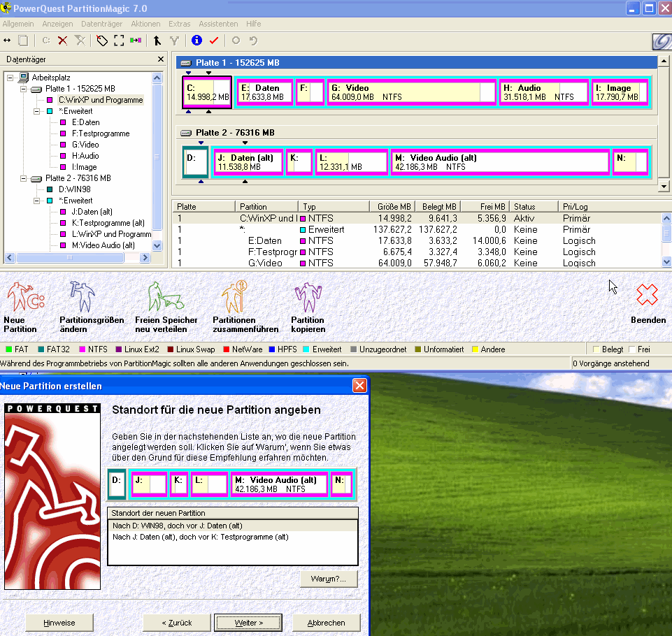Select K:Testprogramme (alt) in tree
Image resolution: width=672 pixels, height=636 pixels.
(108, 223)
